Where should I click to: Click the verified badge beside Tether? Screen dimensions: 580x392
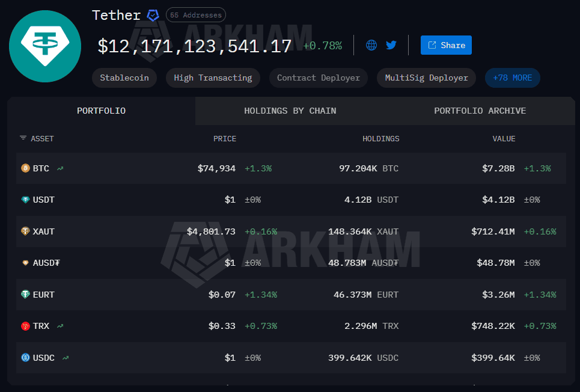coord(152,15)
